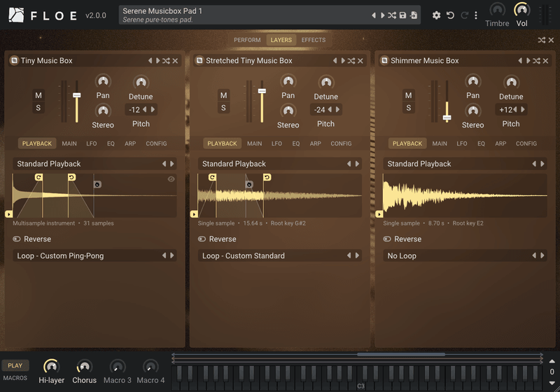
Task: Click the Tiny Music Box volume fader handle
Action: [x=77, y=95]
